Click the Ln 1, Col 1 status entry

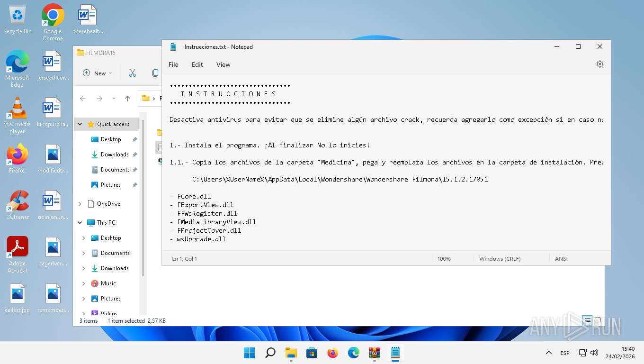tap(185, 259)
